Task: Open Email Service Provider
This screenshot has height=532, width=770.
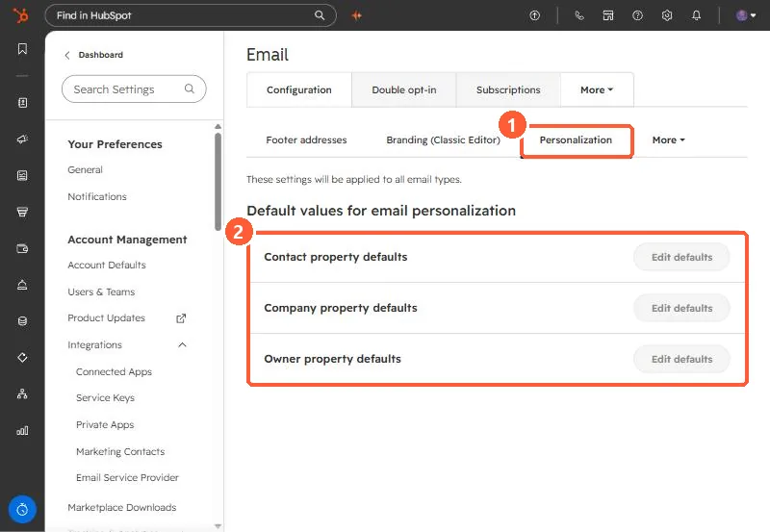Action: 127,477
